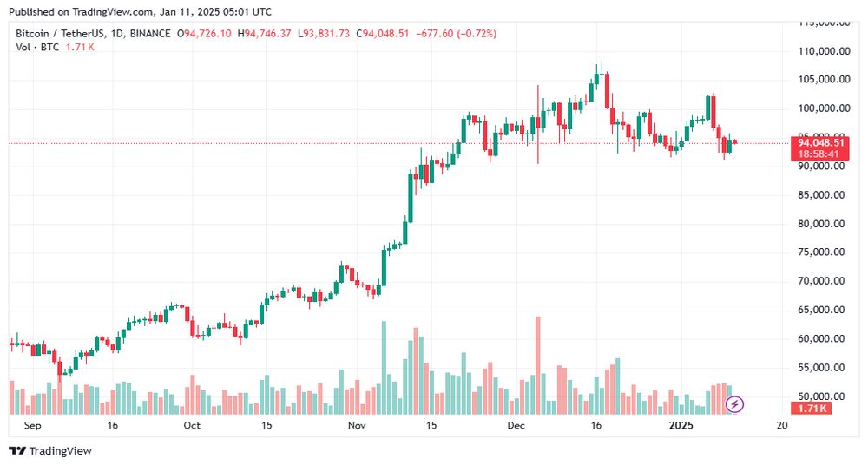Click the 110,000.00 price axis label

(824, 51)
